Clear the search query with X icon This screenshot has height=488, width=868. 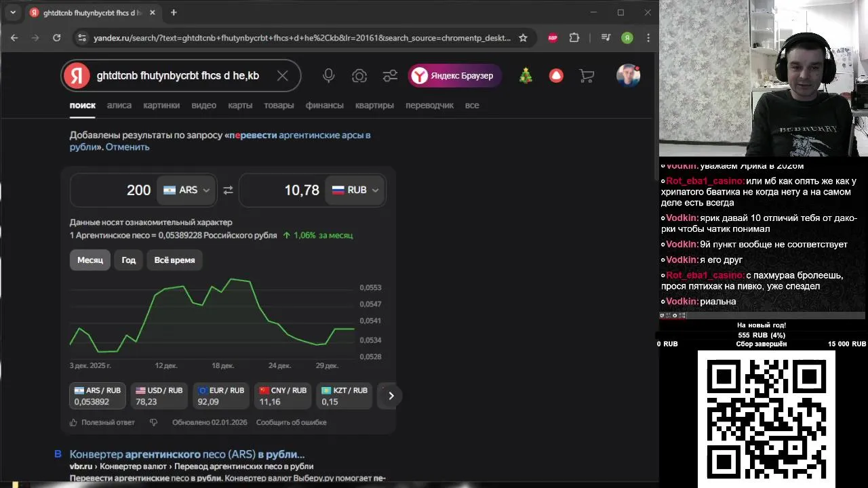283,76
